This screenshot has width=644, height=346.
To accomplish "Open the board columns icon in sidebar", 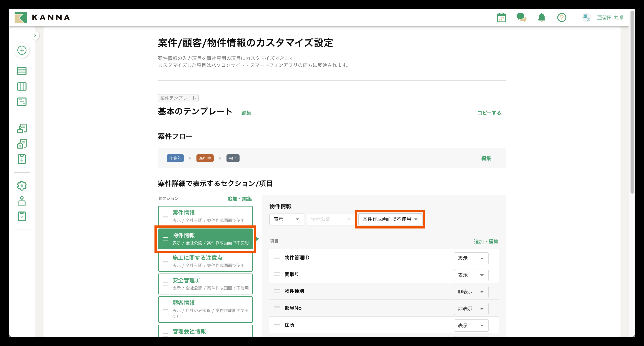I will pyautogui.click(x=22, y=87).
